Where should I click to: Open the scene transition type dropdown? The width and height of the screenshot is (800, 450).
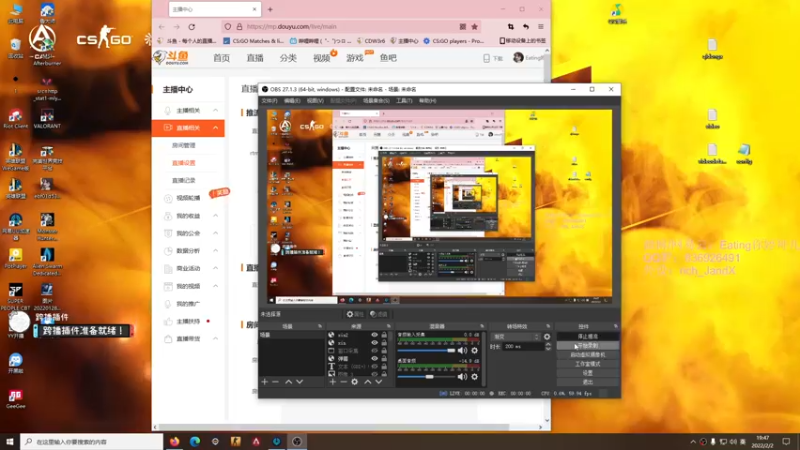(x=516, y=337)
